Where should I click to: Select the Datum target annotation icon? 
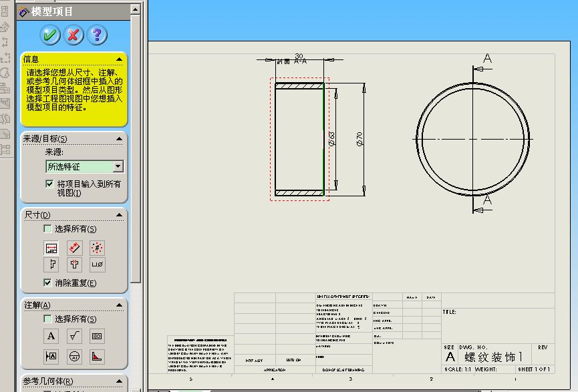[x=74, y=356]
